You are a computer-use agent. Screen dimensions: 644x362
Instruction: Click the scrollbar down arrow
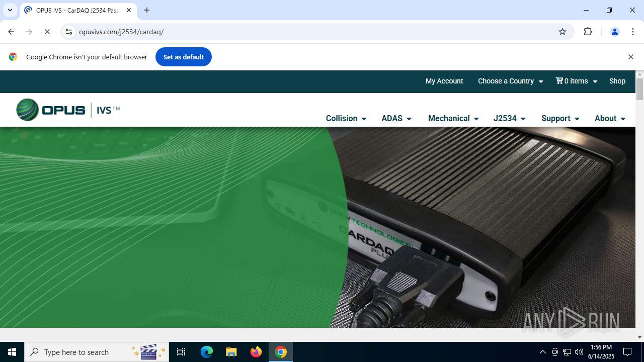tap(639, 337)
